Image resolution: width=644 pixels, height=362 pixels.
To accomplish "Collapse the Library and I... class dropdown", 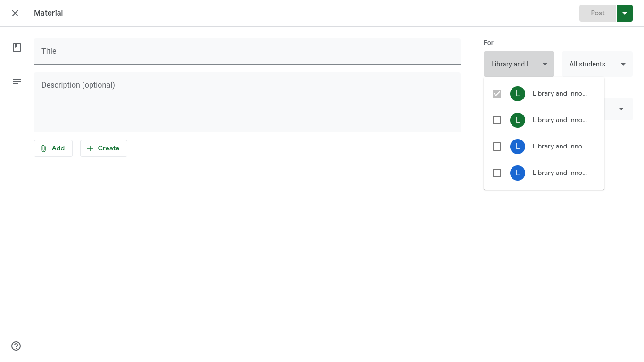I will point(519,64).
